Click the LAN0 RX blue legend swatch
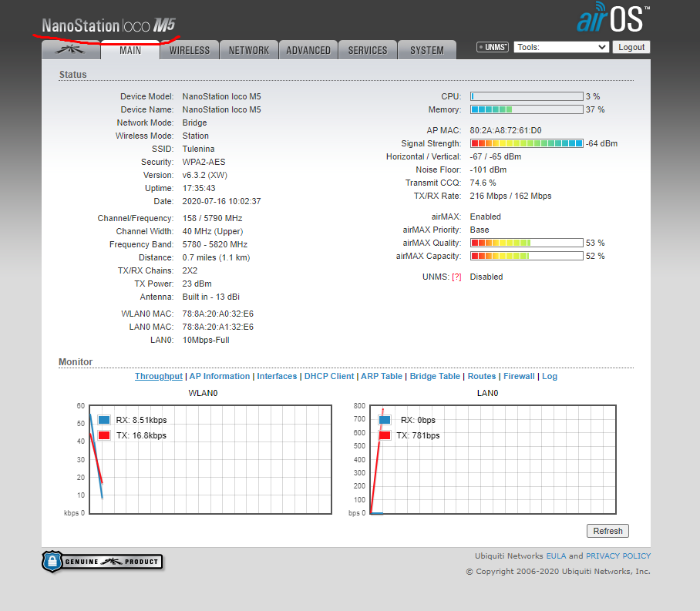The width and height of the screenshot is (700, 611). click(385, 419)
